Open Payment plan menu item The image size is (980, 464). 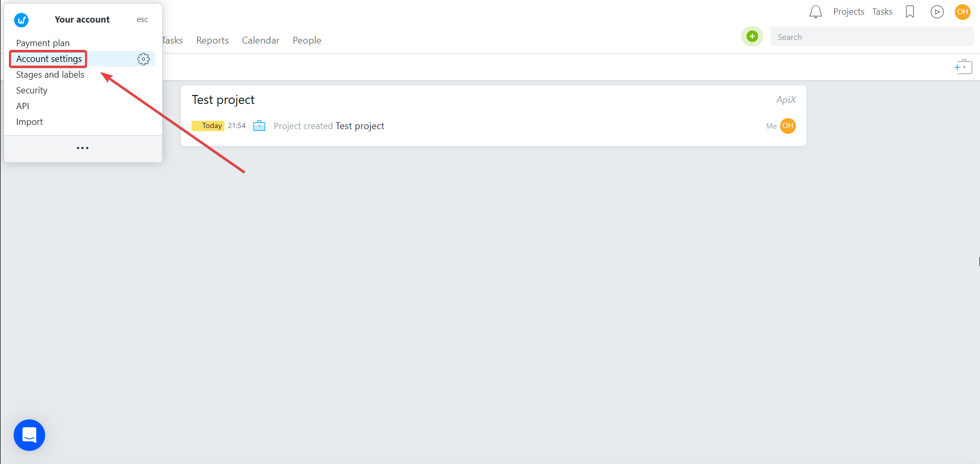point(43,43)
